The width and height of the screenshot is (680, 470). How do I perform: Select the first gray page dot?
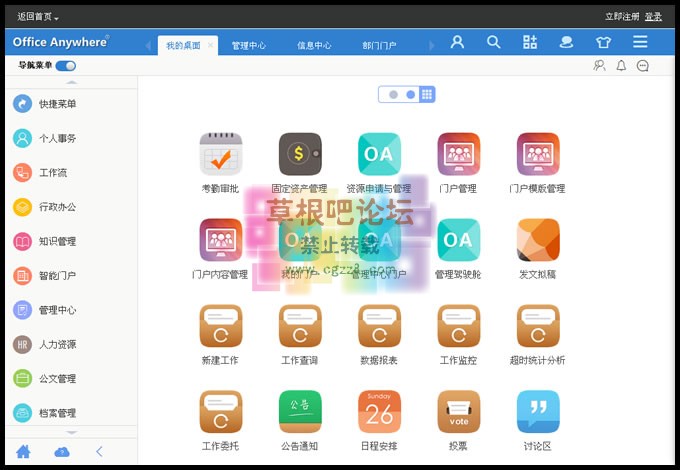click(x=393, y=95)
